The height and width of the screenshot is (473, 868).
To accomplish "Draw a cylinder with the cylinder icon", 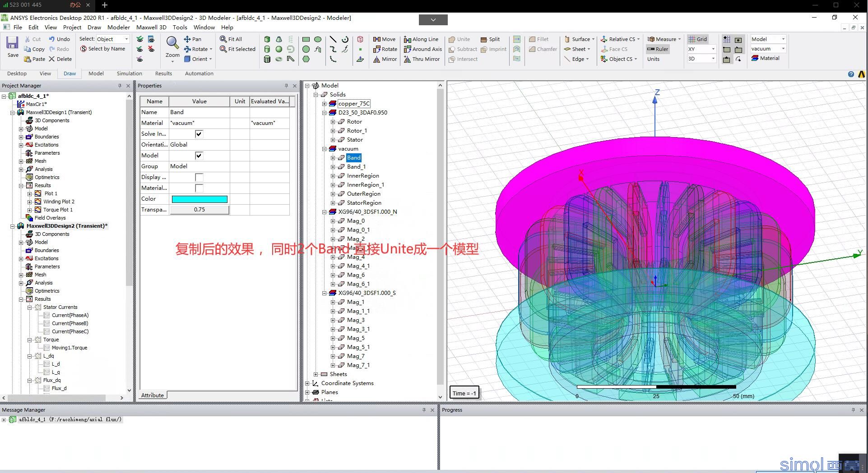I will (x=267, y=49).
